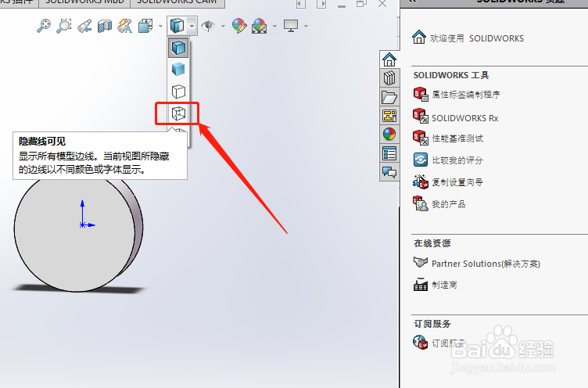The height and width of the screenshot is (388, 588).
Task: Click the View Settings monitor icon
Action: click(291, 26)
